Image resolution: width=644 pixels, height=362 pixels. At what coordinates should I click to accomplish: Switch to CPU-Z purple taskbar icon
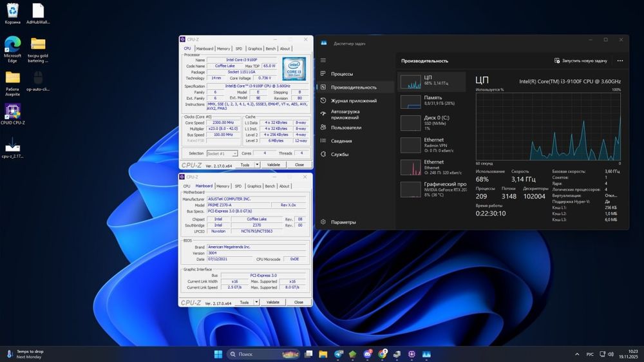(412, 354)
